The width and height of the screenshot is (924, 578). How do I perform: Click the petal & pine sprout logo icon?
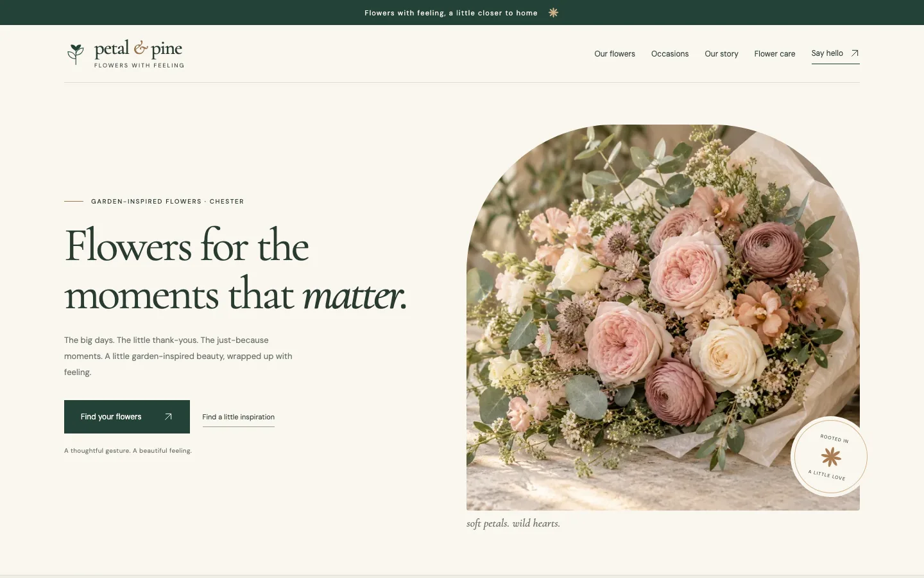click(76, 54)
